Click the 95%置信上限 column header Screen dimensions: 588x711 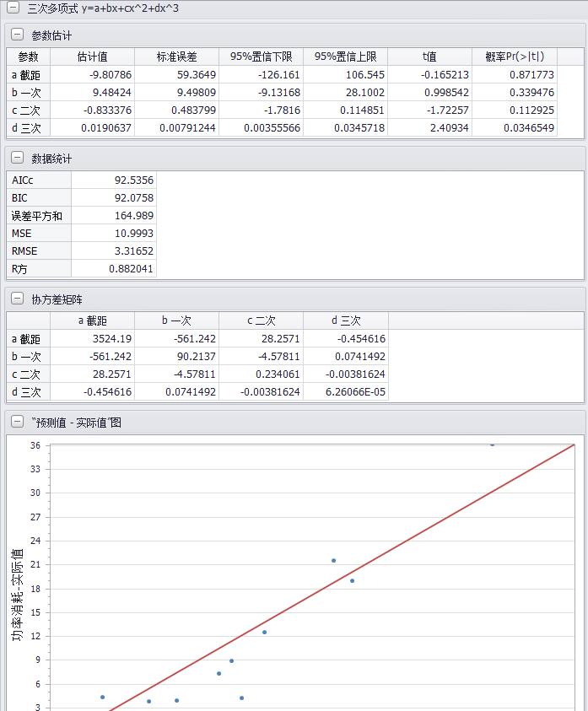(x=345, y=57)
